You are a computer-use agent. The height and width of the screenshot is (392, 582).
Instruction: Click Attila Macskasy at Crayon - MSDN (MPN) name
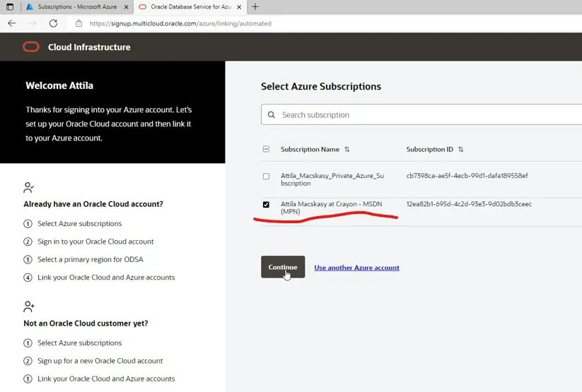pos(331,208)
